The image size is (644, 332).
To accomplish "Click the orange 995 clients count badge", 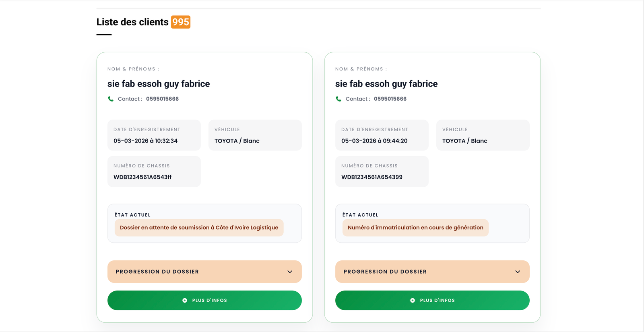I will [181, 22].
